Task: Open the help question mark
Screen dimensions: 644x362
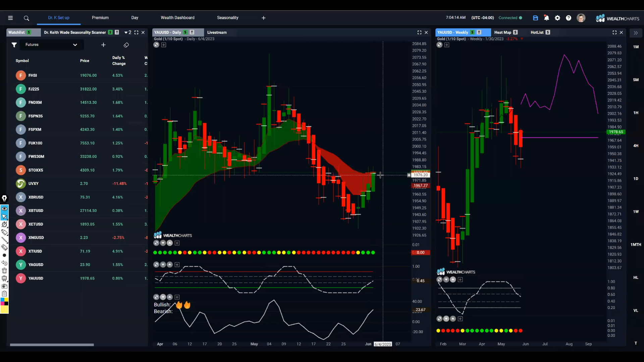Action: coord(569,18)
